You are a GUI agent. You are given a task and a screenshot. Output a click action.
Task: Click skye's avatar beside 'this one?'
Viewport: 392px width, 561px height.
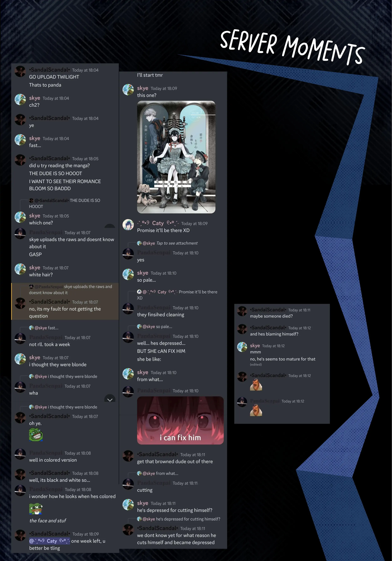click(x=128, y=90)
